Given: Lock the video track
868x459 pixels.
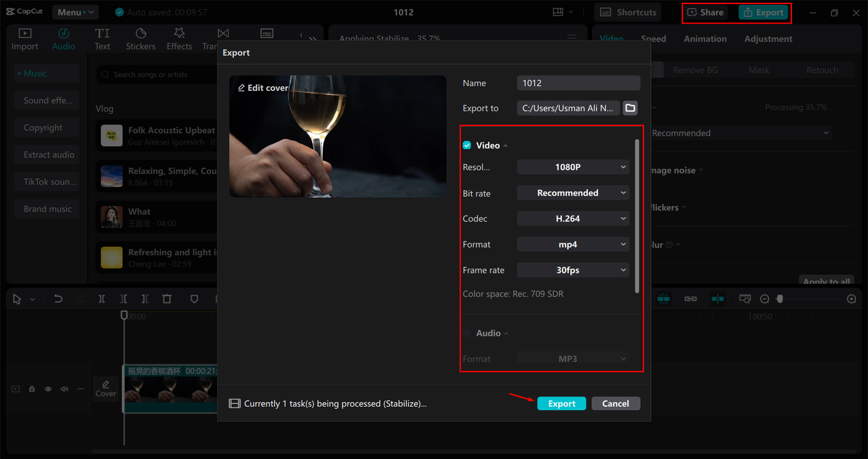Looking at the screenshot, I should click(x=32, y=389).
